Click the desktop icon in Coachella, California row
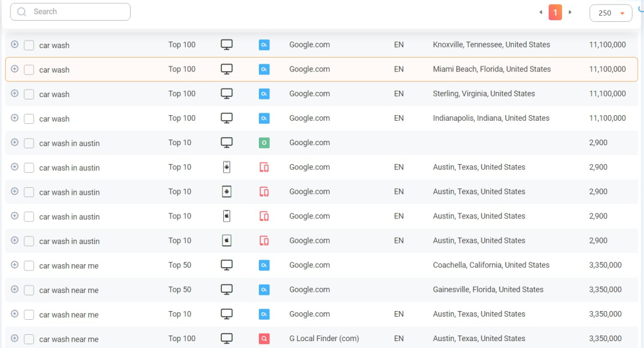 coord(227,265)
